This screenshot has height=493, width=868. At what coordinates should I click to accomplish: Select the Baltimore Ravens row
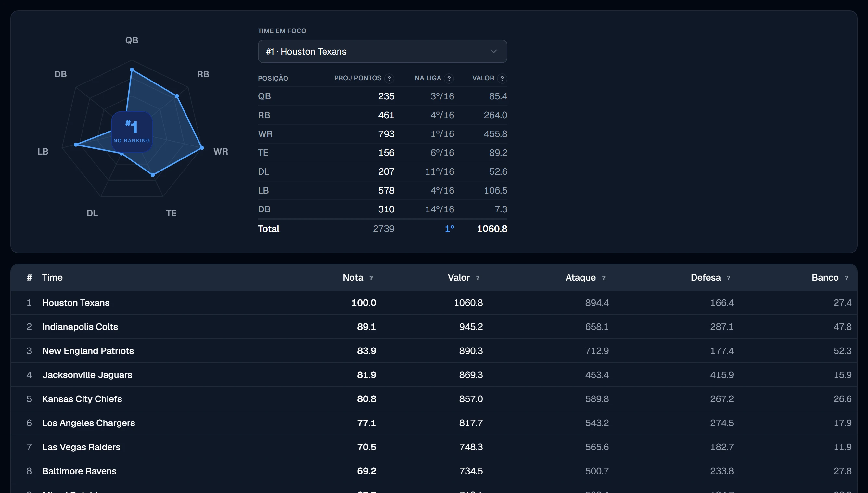point(434,471)
